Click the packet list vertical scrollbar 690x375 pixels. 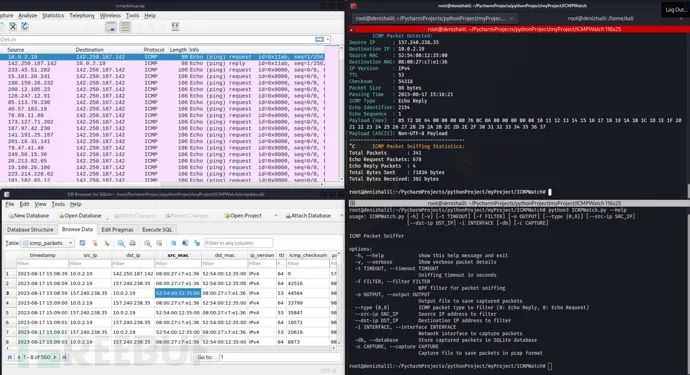pos(341,114)
